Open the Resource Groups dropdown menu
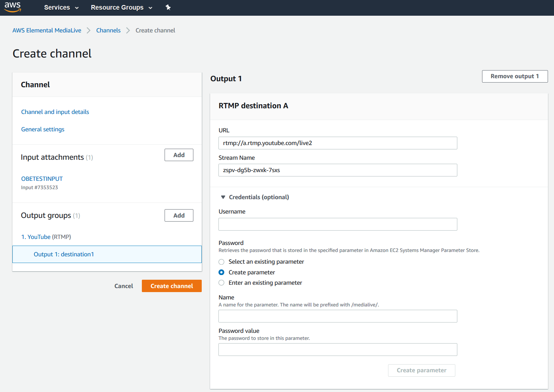Viewport: 554px width, 392px height. [x=121, y=7]
